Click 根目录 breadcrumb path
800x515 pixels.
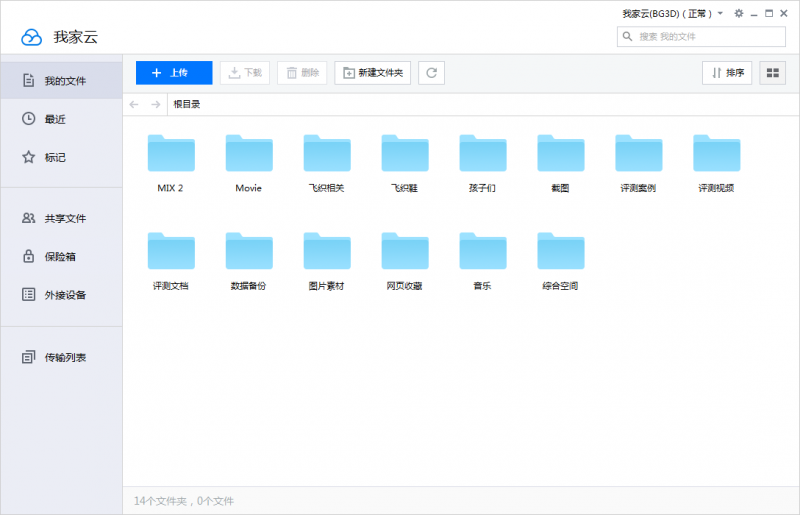click(x=187, y=104)
